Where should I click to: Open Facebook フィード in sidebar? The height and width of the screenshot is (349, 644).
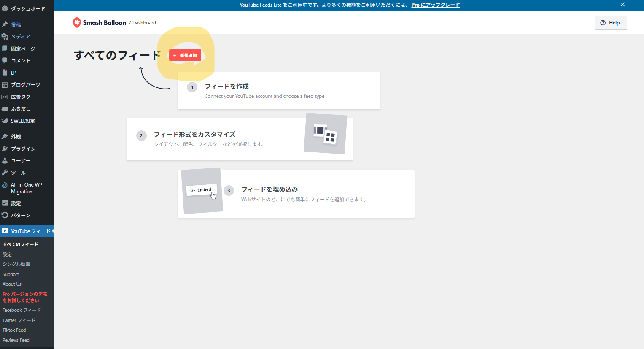[22, 310]
